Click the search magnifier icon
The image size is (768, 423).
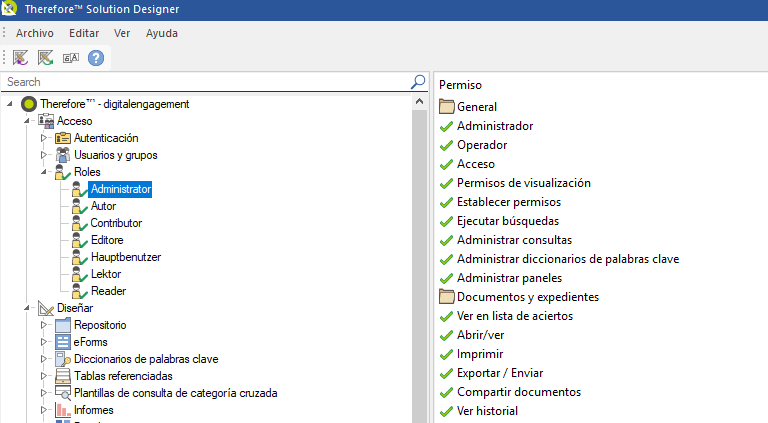tap(418, 82)
